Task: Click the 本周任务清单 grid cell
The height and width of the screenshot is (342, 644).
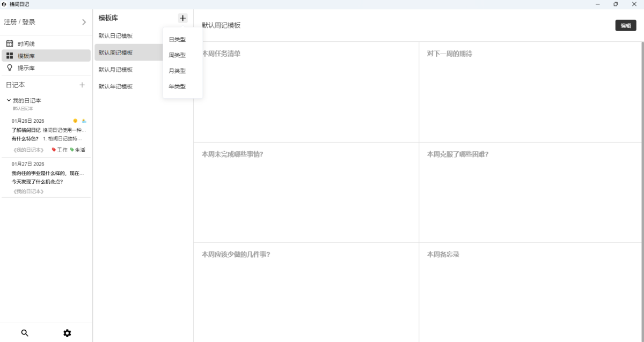Action: [306, 92]
